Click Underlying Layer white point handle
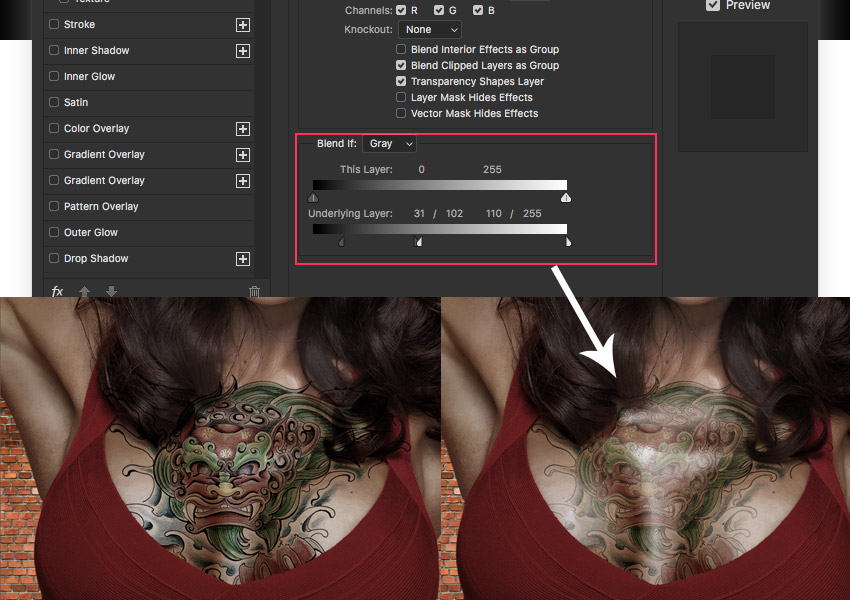The width and height of the screenshot is (850, 600). (568, 242)
